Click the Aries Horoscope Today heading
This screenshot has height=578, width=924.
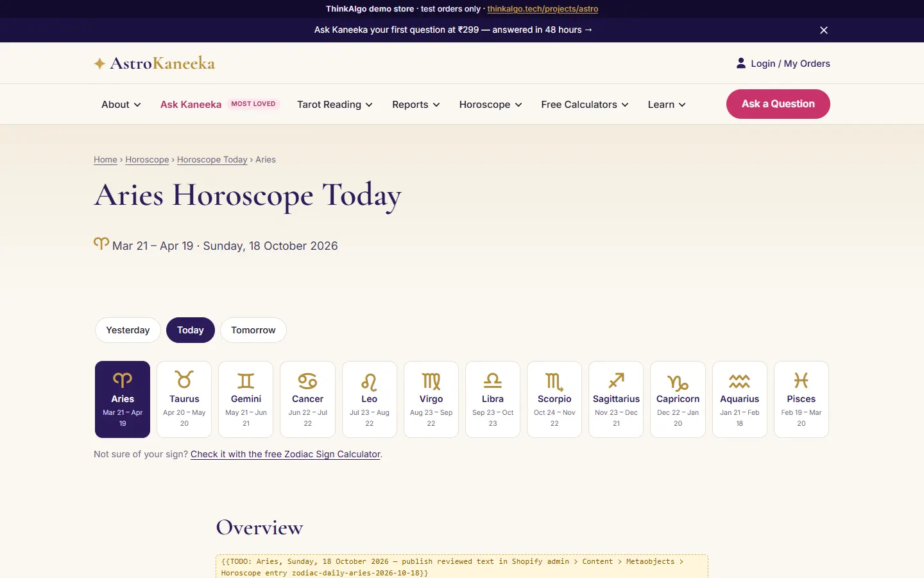point(248,196)
